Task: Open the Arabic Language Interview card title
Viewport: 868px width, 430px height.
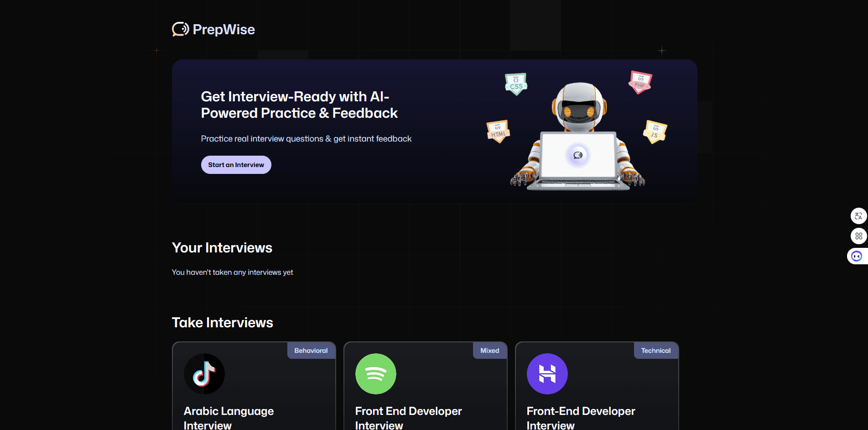Action: [x=228, y=411]
